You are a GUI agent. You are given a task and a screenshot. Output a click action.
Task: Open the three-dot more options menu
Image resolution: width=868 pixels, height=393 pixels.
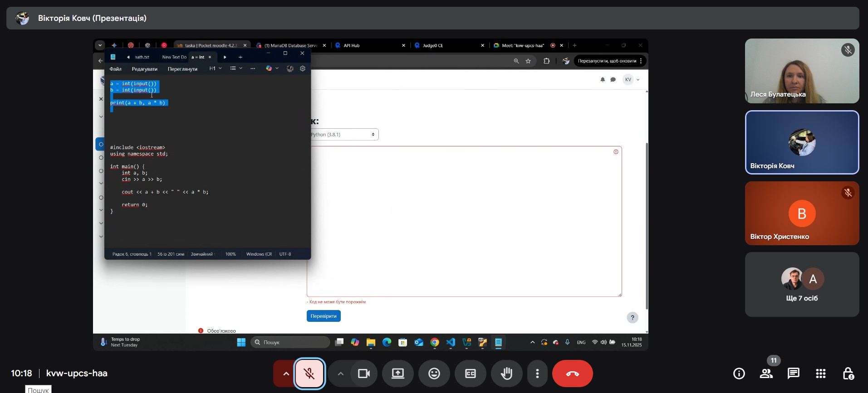537,374
